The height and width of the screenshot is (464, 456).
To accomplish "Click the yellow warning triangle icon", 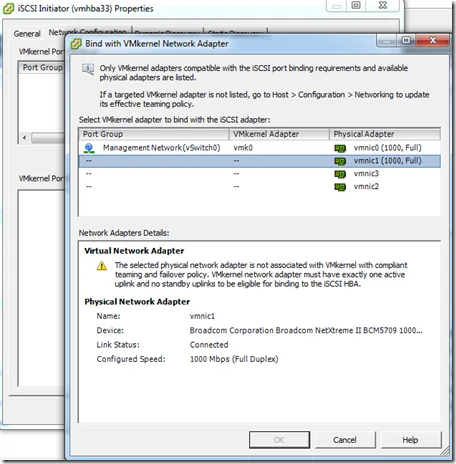I will click(x=102, y=266).
